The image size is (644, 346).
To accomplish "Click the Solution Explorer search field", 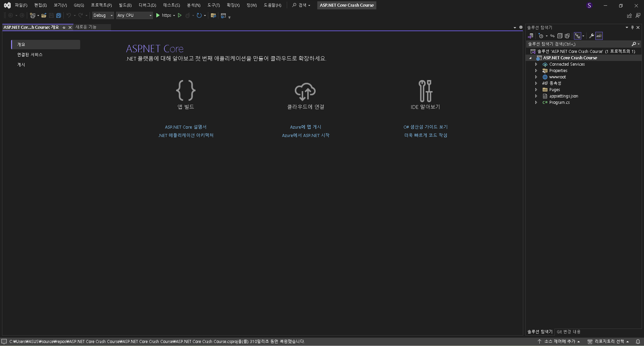I will pyautogui.click(x=579, y=44).
